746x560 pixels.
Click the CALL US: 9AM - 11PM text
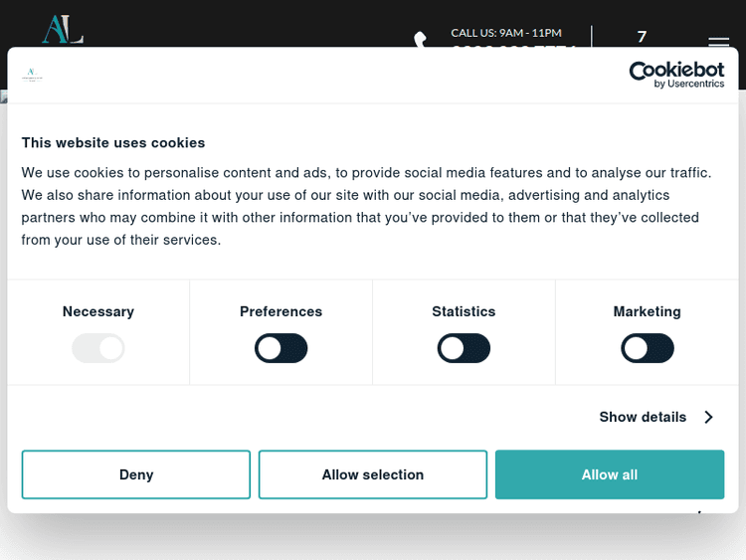pos(506,33)
